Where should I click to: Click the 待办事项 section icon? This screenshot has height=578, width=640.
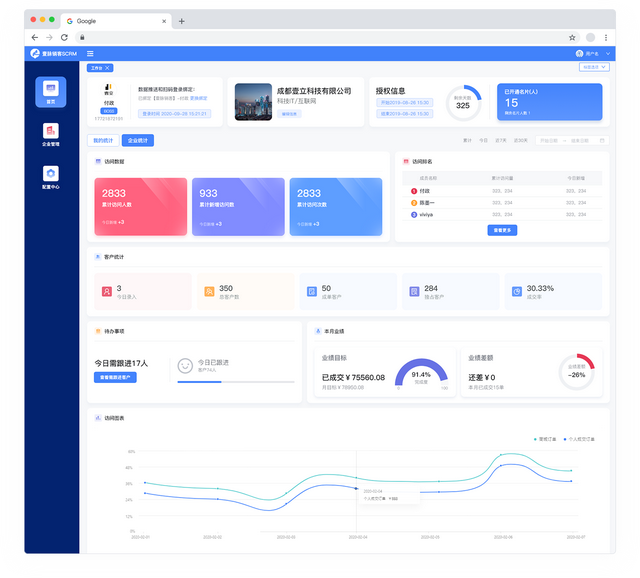[98, 331]
